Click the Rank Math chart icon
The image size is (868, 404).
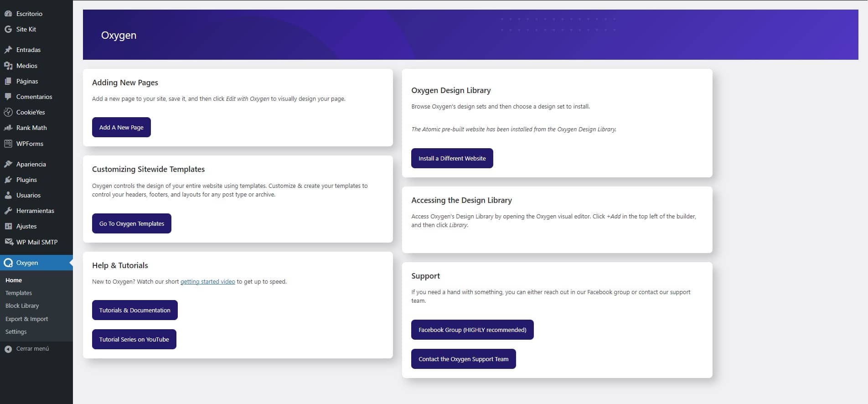(x=8, y=128)
